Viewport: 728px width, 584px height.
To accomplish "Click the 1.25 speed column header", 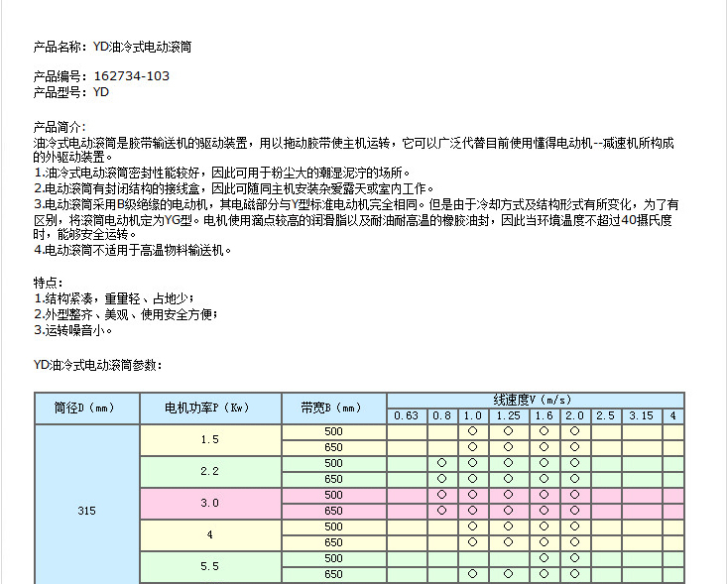I will 508,416.
